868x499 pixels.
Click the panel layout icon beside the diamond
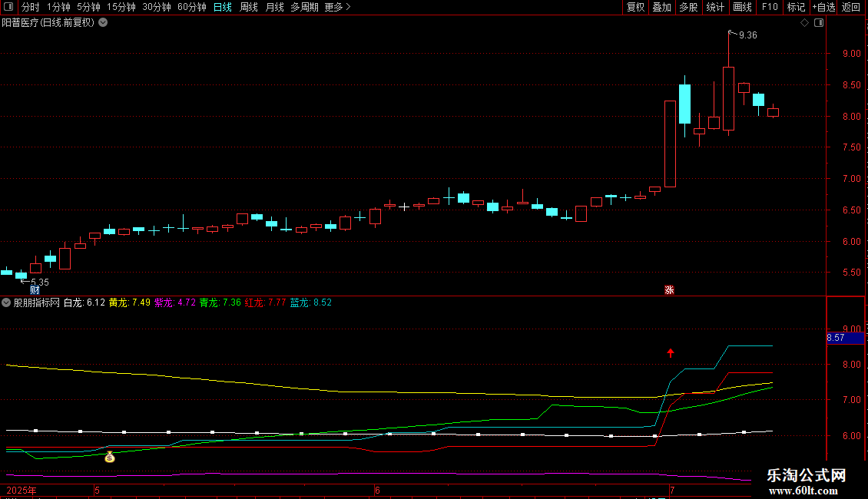tap(819, 23)
